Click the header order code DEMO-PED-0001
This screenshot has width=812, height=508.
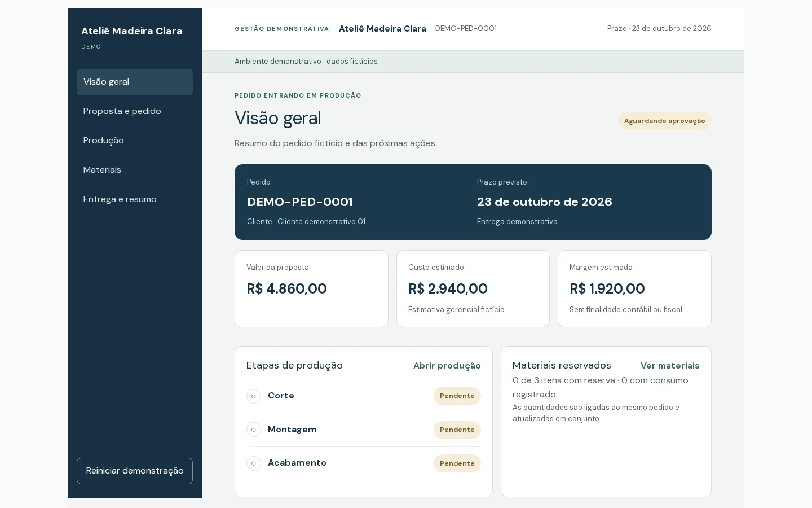(x=466, y=29)
